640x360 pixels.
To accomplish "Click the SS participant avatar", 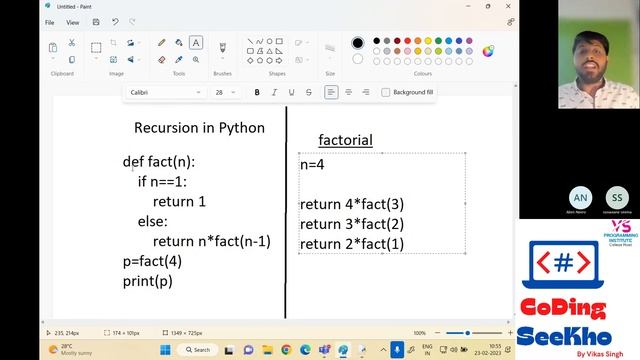I will [x=617, y=198].
